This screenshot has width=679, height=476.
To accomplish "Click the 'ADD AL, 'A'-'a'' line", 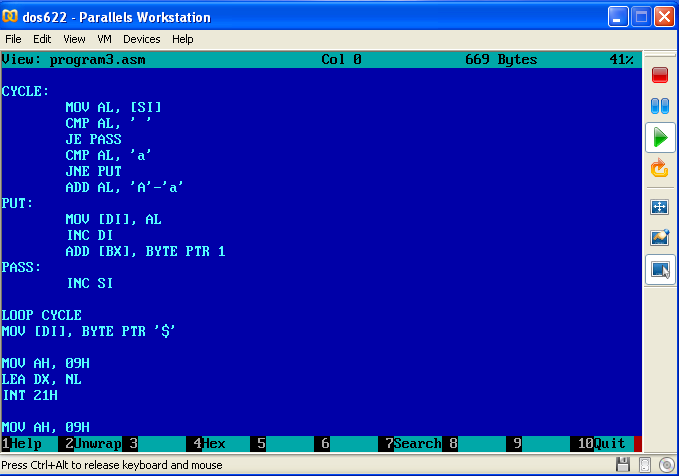I will pos(124,188).
